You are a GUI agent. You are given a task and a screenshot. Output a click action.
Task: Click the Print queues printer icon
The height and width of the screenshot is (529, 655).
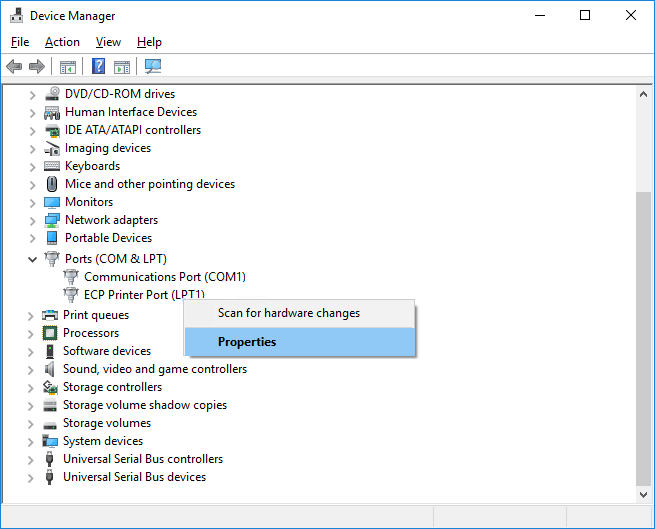50,315
